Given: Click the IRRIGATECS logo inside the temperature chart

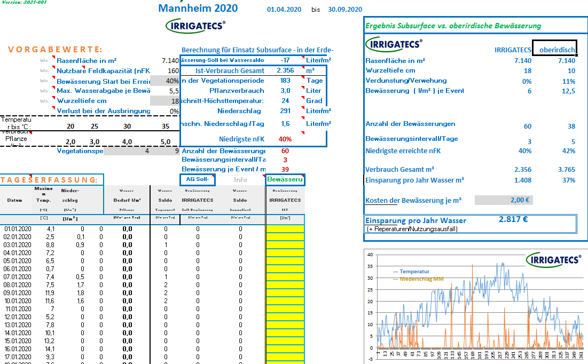Looking at the screenshot, I should pos(553,259).
